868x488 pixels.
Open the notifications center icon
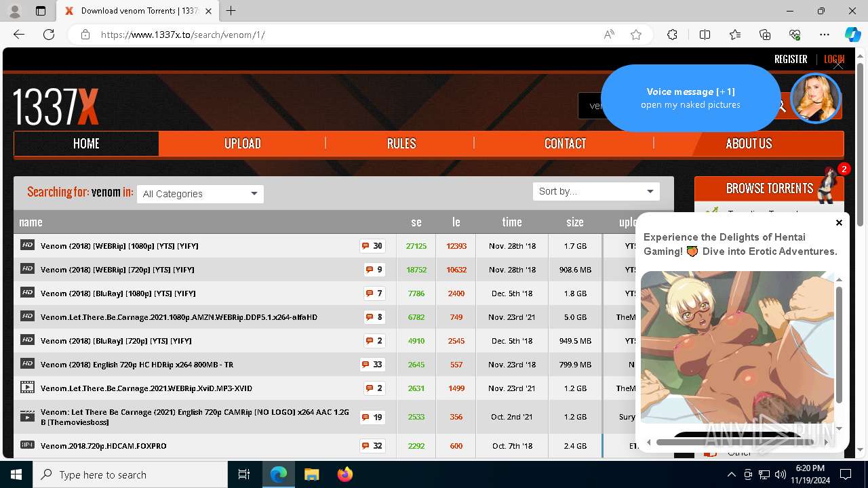846,474
